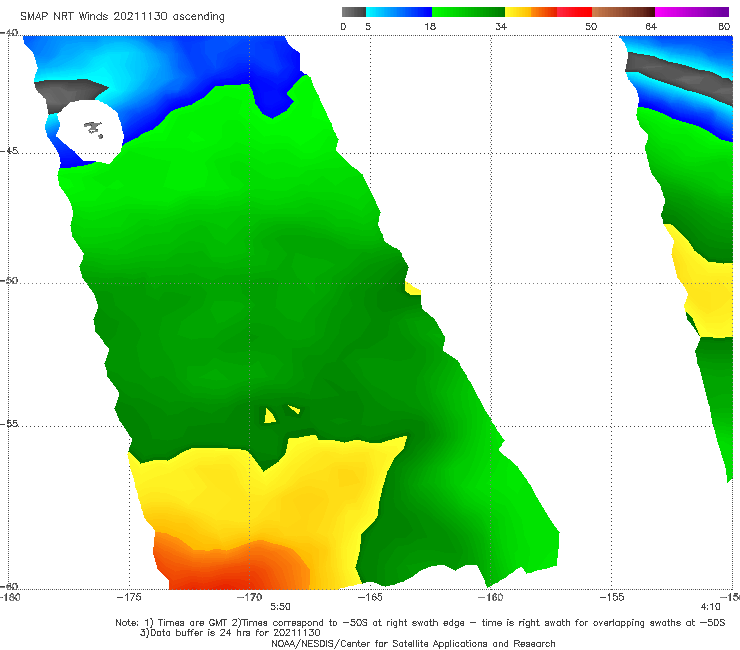Click the longitude axis label "-160"
The width and height of the screenshot is (740, 650).
click(490, 597)
